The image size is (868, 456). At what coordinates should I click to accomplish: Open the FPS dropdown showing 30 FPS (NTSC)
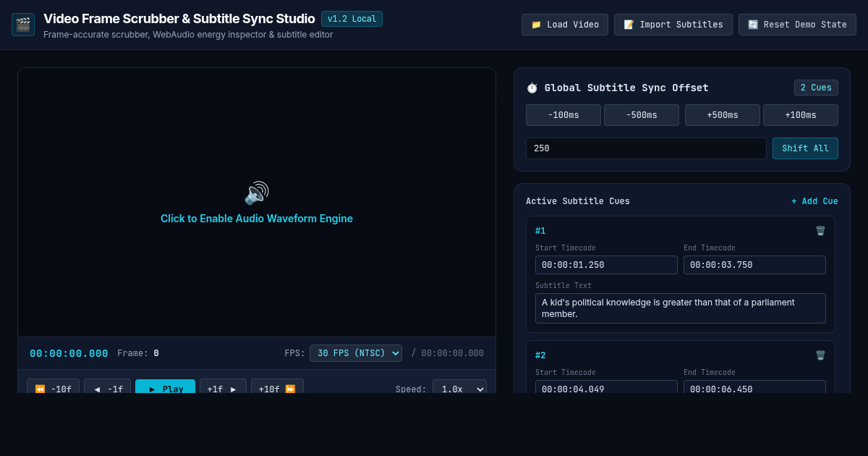(x=356, y=353)
